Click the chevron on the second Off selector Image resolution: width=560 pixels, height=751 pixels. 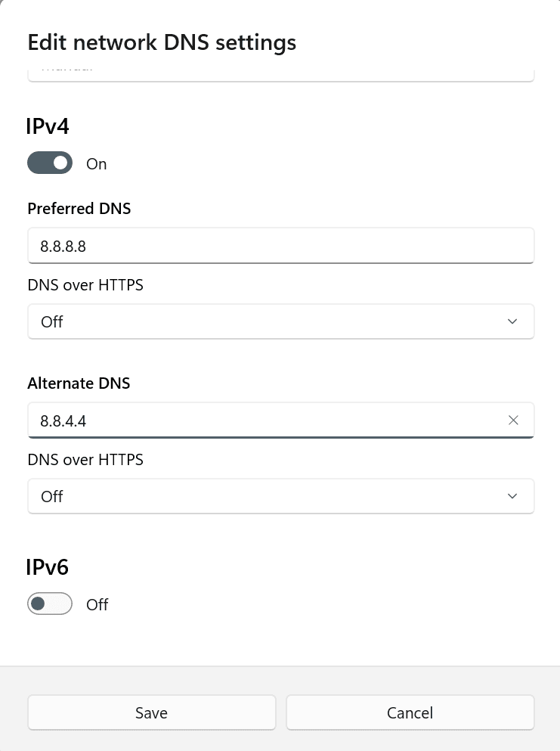[513, 495]
